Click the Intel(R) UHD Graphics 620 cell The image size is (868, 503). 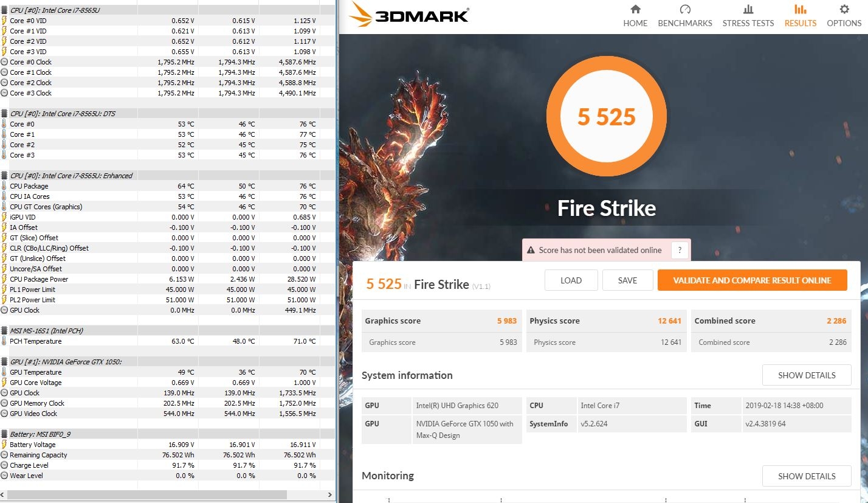pyautogui.click(x=467, y=406)
